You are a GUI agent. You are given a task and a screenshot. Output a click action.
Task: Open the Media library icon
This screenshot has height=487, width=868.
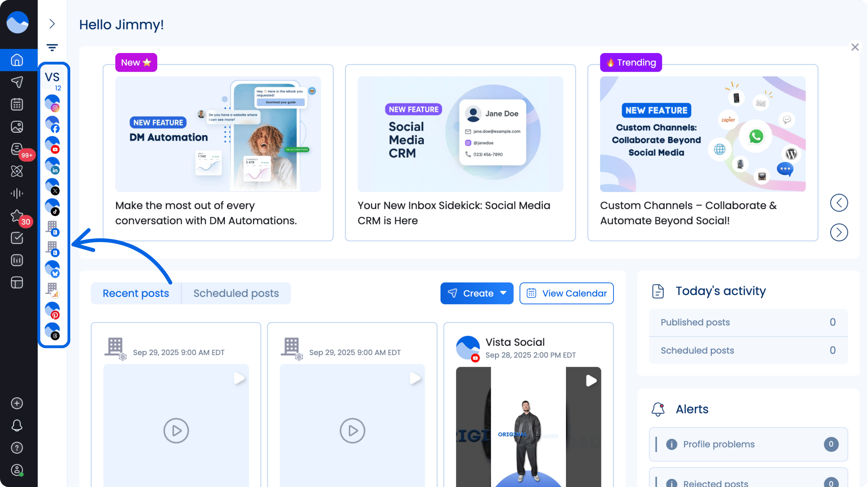tap(18, 126)
